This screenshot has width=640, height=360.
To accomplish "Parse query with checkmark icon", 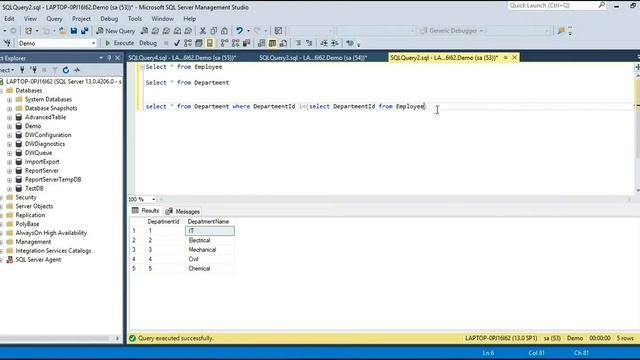I will click(x=177, y=43).
